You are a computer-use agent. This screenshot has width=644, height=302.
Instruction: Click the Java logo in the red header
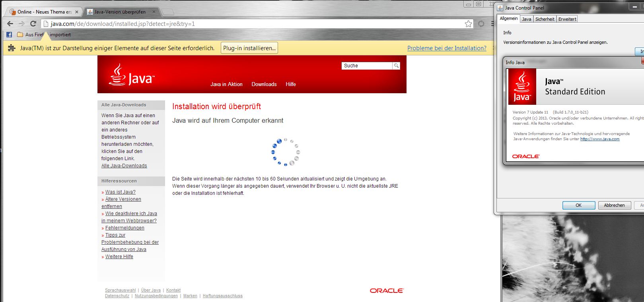pyautogui.click(x=132, y=75)
